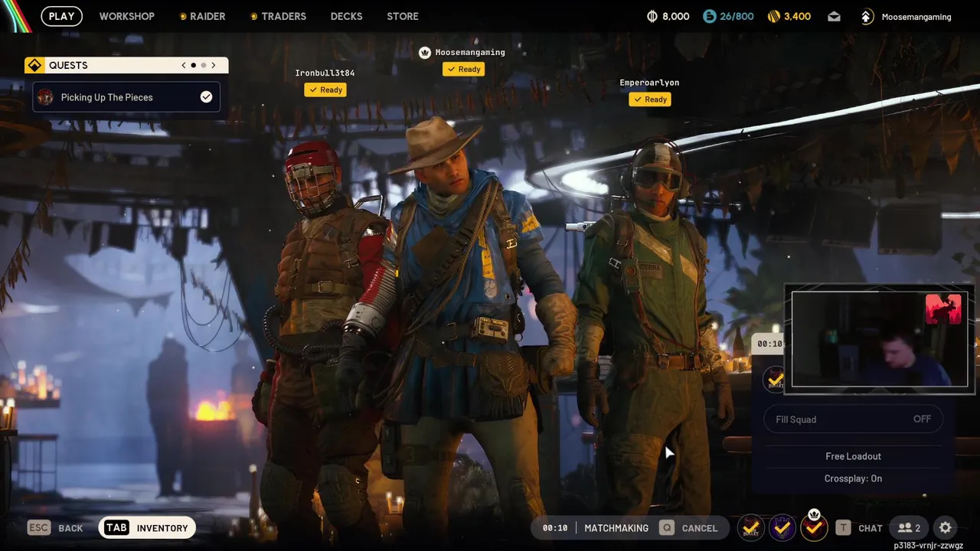Click the purple squad member emblem
This screenshot has height=551, width=980.
point(782,527)
